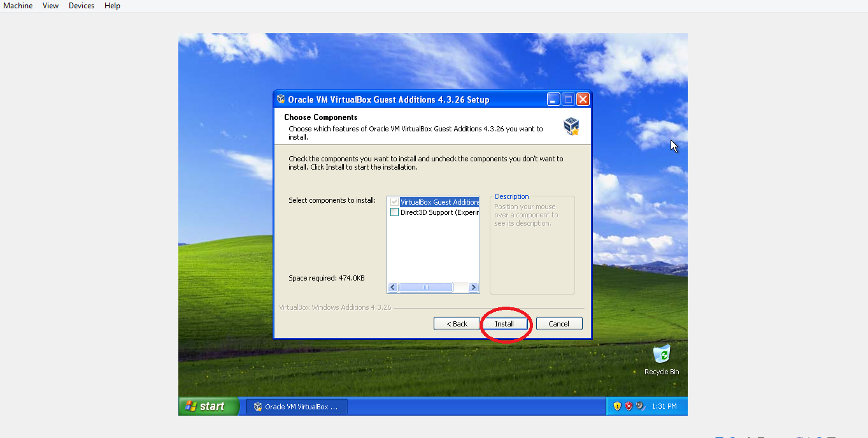Click the 'Choose Components' heading
This screenshot has height=438, width=868.
(320, 117)
